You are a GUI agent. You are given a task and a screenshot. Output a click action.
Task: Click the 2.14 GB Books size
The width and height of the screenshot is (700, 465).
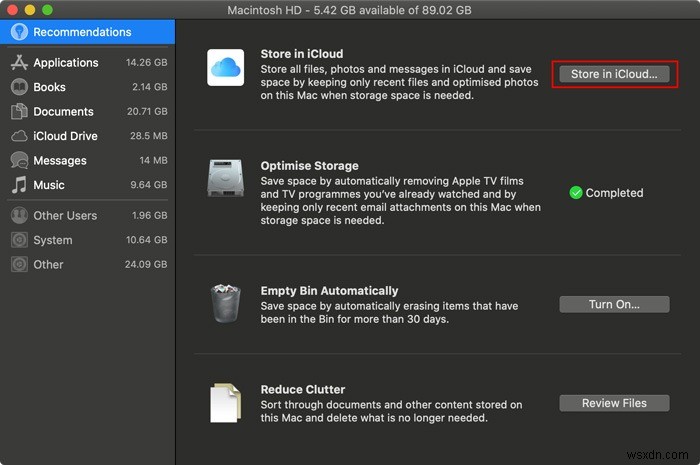(x=150, y=87)
